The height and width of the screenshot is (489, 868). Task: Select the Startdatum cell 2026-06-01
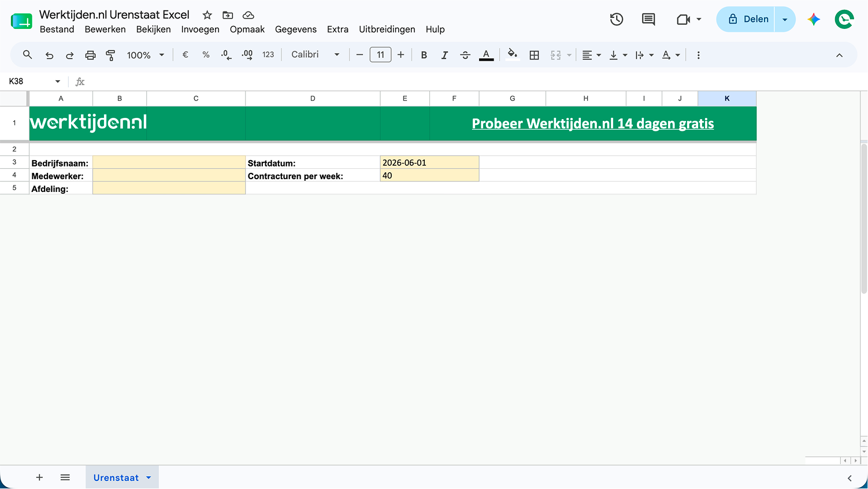(429, 162)
